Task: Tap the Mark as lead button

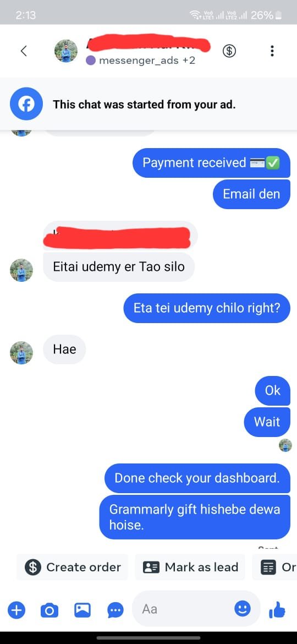Action: pos(190,567)
